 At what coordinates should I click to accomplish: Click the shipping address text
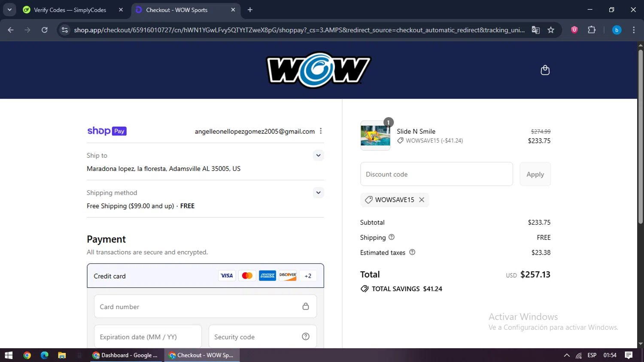(164, 169)
